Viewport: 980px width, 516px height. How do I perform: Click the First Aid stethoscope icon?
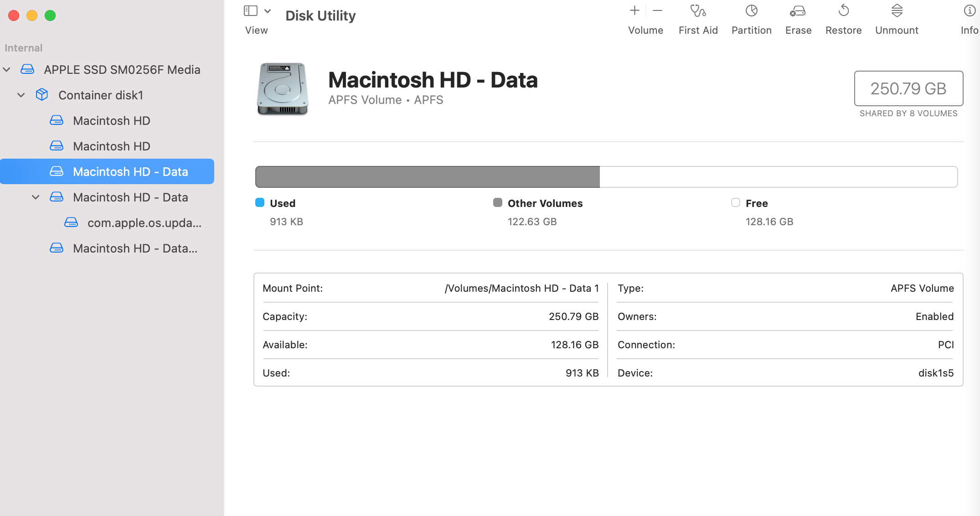tap(697, 11)
